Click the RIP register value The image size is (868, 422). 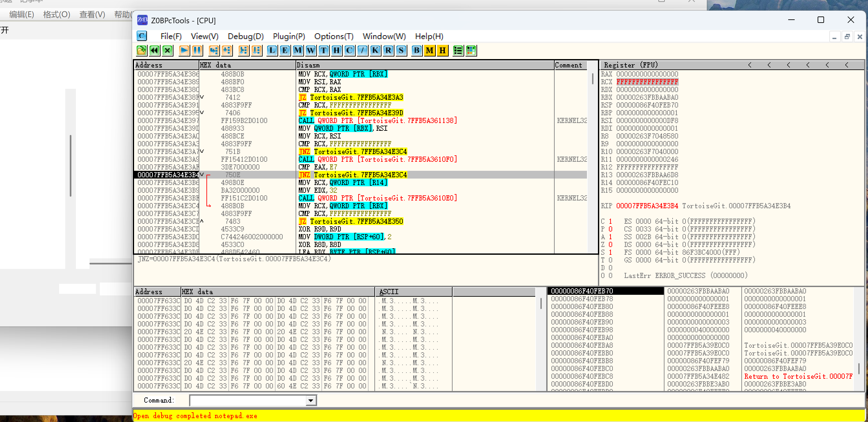point(647,206)
